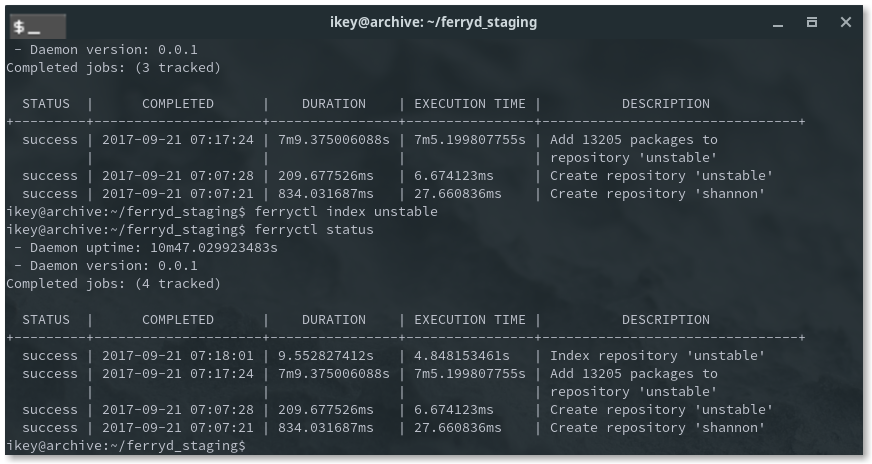
Task: Click 'success' status of the Index repository row
Action: click(x=50, y=356)
